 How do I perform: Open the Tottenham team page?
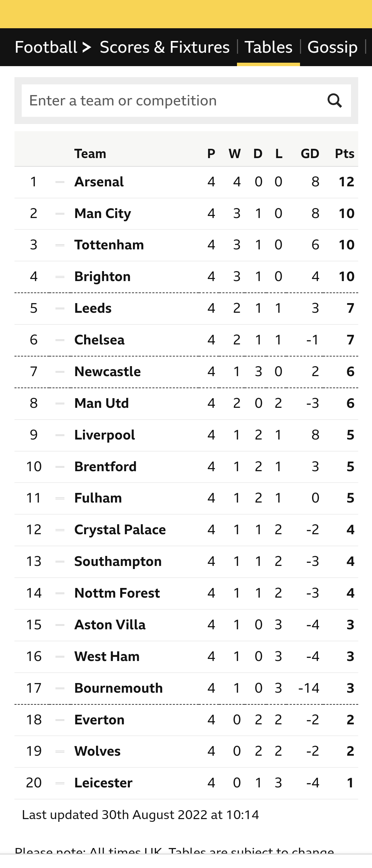click(x=109, y=245)
